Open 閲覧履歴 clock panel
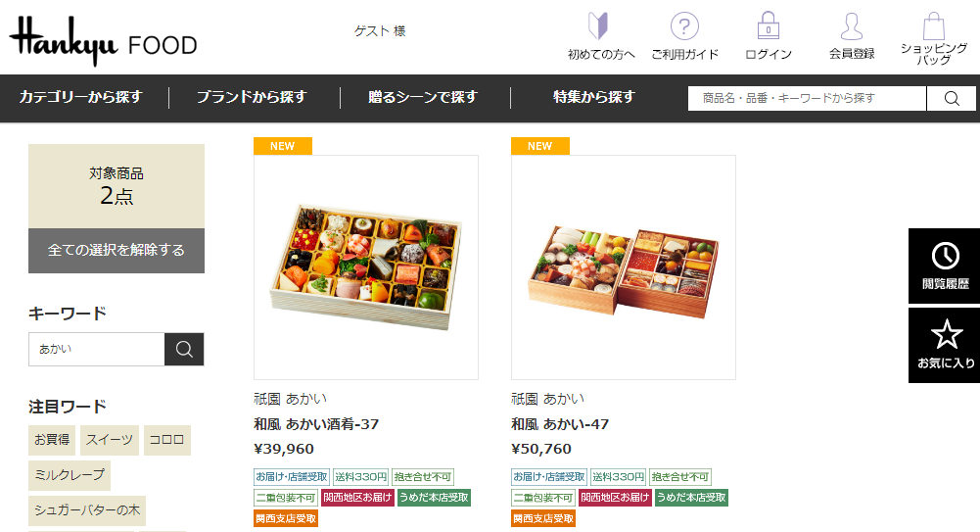980x532 pixels. pos(945,266)
